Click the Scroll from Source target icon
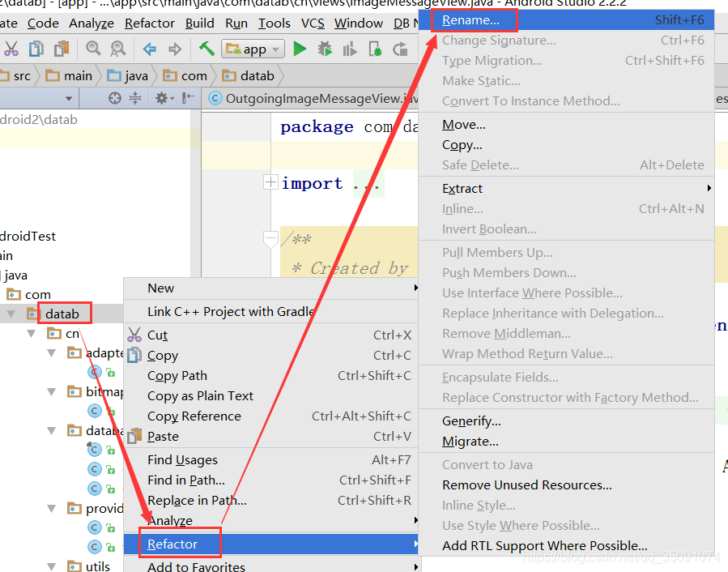Image resolution: width=728 pixels, height=572 pixels. 115,98
